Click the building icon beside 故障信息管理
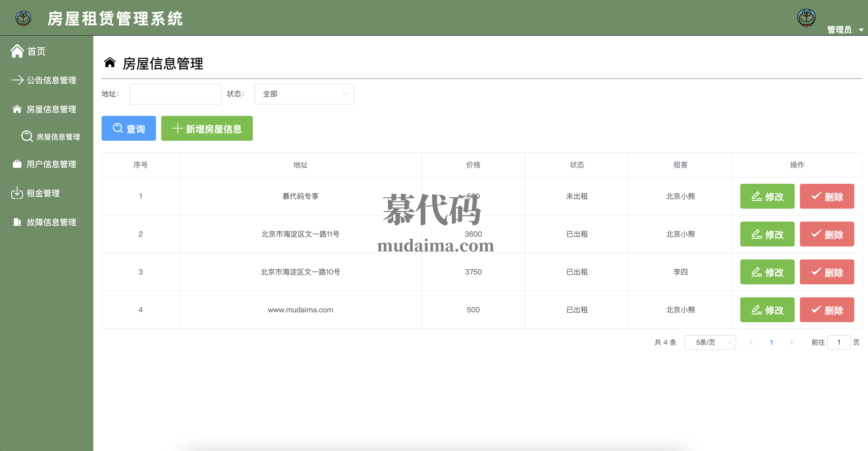The width and height of the screenshot is (868, 451). tap(17, 222)
